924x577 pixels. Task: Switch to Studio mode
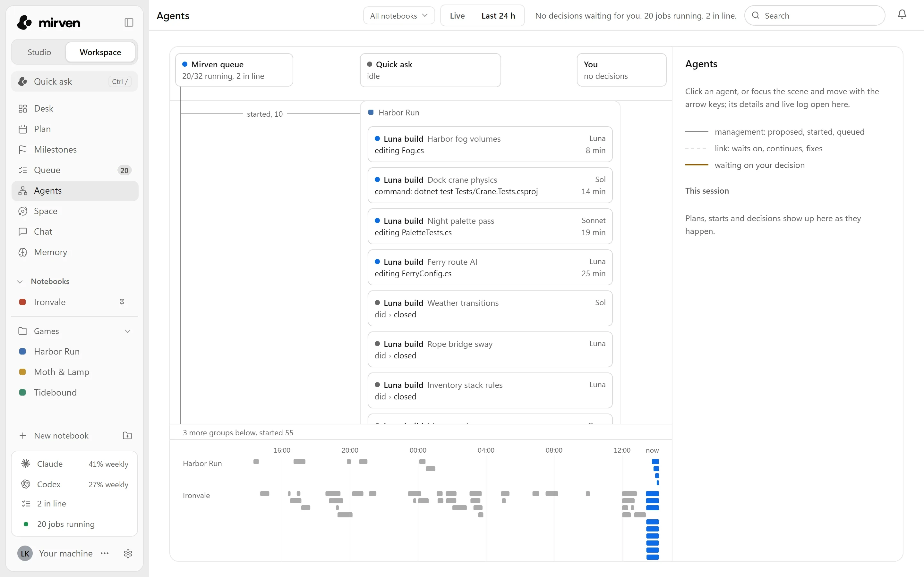[39, 52]
